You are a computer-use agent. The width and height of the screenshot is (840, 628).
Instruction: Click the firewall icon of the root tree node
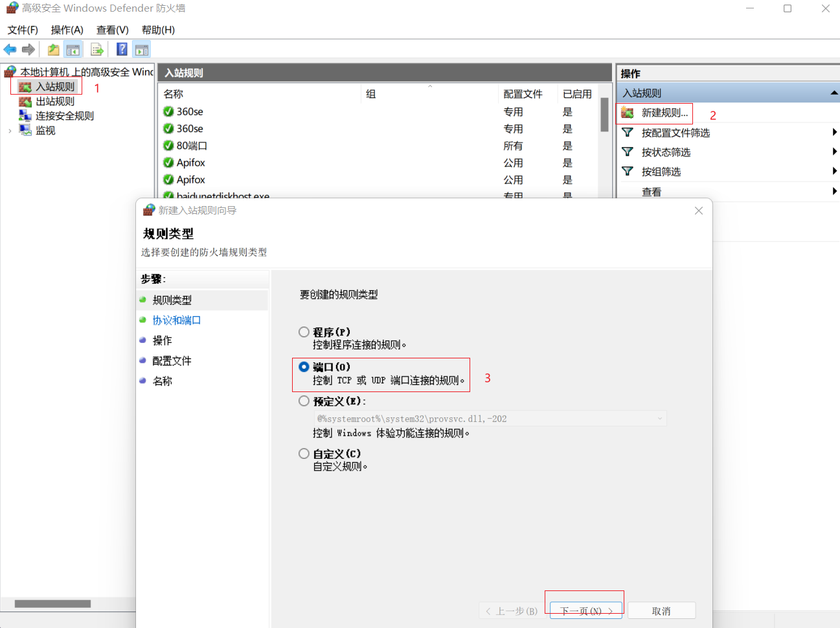10,71
